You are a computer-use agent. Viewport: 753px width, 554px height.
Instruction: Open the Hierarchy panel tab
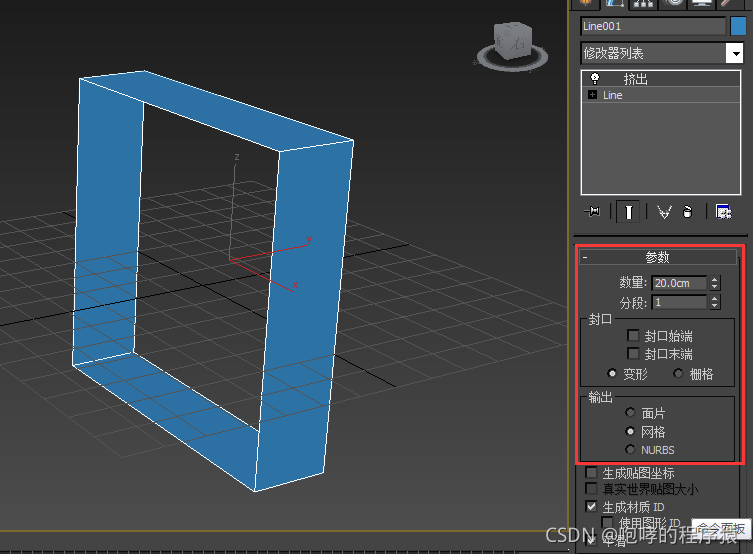(647, 3)
